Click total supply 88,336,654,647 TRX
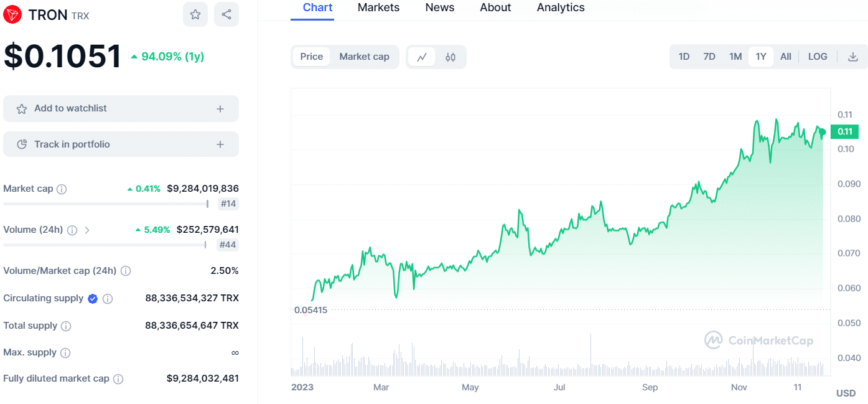Viewport: 868px width, 404px height. click(192, 326)
